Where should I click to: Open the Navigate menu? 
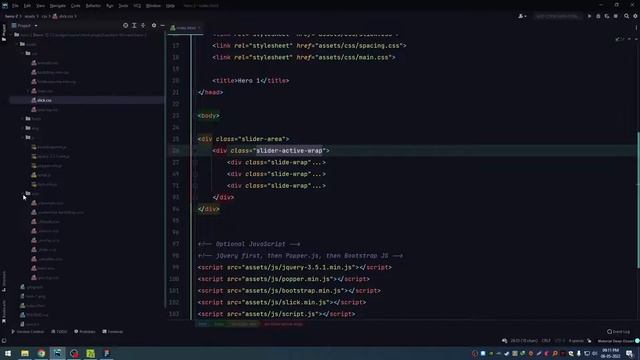(58, 6)
